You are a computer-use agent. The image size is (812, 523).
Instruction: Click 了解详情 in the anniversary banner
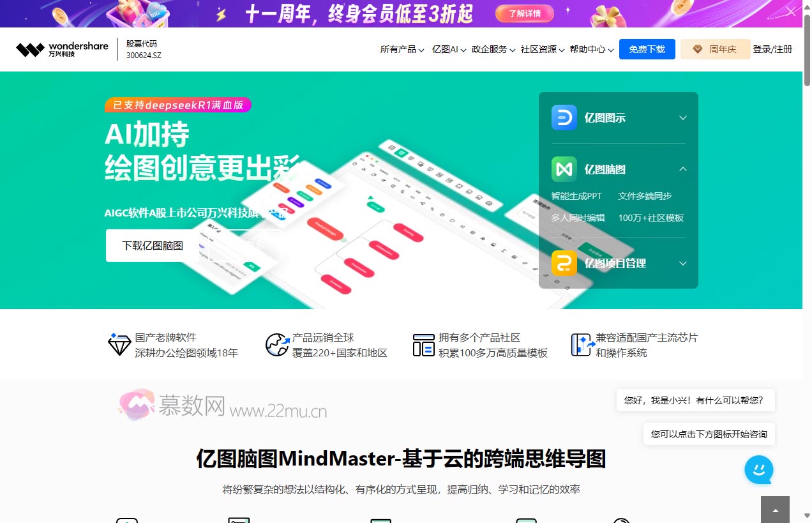pyautogui.click(x=524, y=13)
